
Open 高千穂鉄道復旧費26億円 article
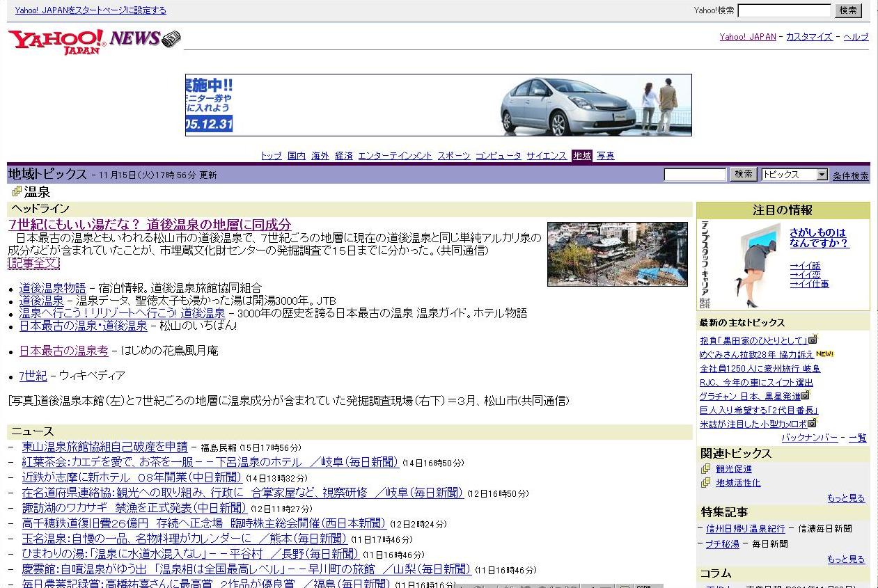pyautogui.click(x=204, y=523)
